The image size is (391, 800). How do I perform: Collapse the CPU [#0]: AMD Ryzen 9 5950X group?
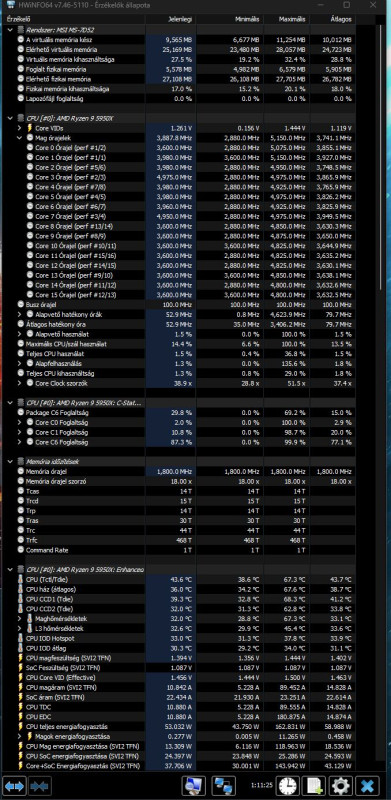click(10, 118)
